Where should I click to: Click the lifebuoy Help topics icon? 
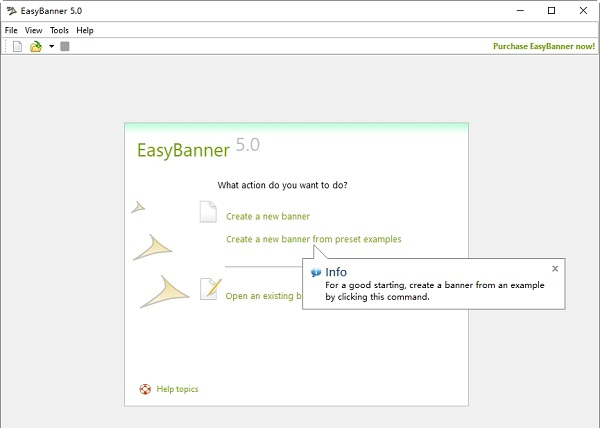[x=145, y=390]
